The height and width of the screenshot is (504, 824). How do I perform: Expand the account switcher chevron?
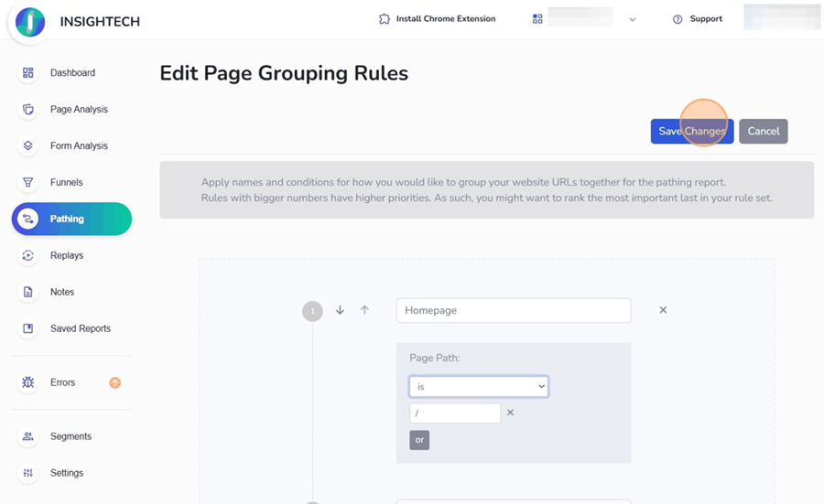632,19
